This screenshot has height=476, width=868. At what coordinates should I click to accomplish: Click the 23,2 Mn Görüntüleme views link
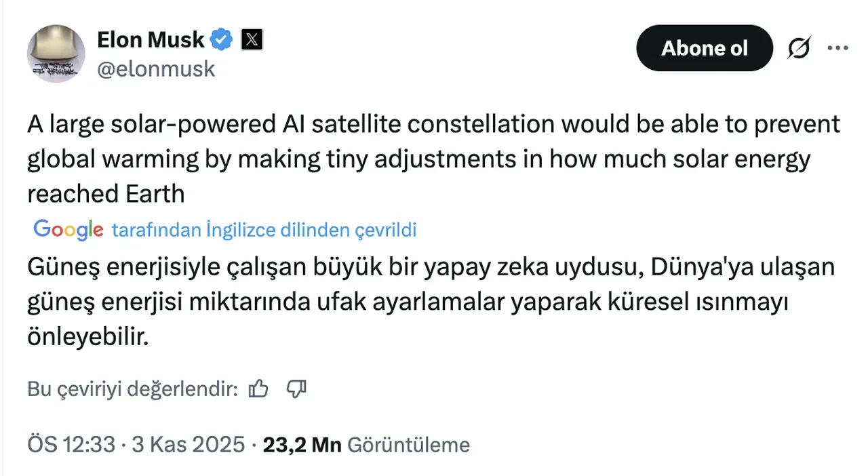pyautogui.click(x=366, y=445)
